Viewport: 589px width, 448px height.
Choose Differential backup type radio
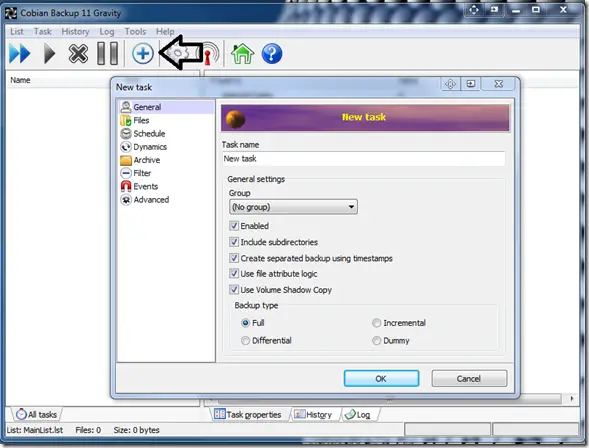[245, 341]
